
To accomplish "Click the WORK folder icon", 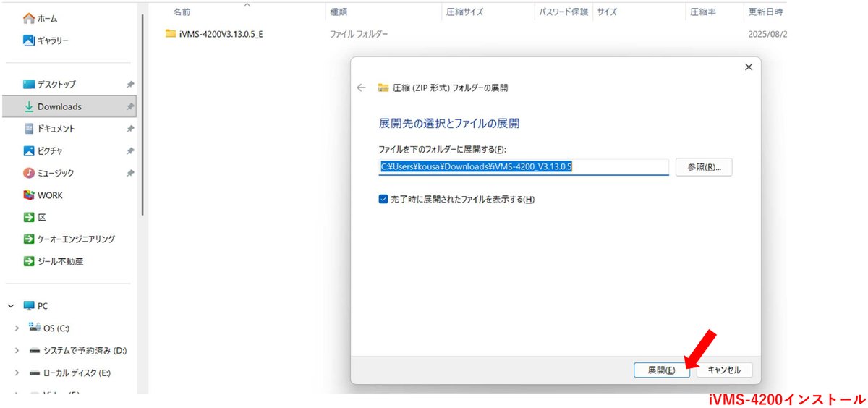I will [29, 195].
